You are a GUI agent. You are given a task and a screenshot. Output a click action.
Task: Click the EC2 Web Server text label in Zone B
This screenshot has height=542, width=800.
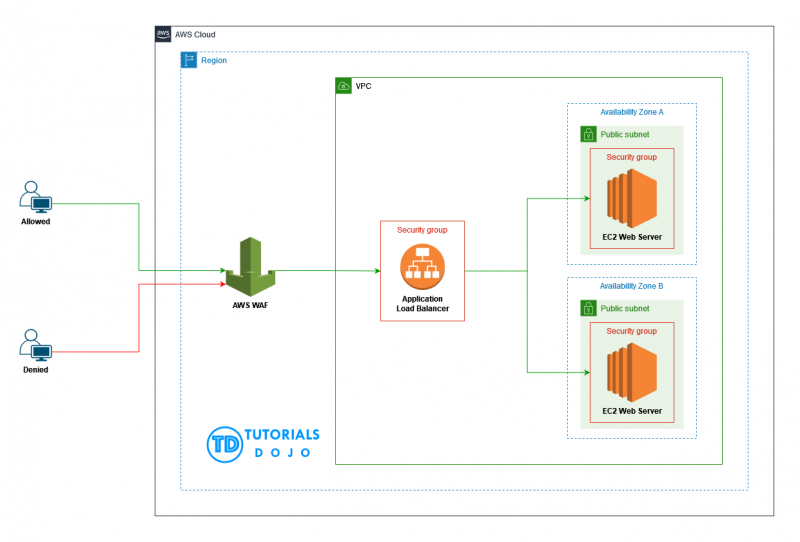pos(631,411)
